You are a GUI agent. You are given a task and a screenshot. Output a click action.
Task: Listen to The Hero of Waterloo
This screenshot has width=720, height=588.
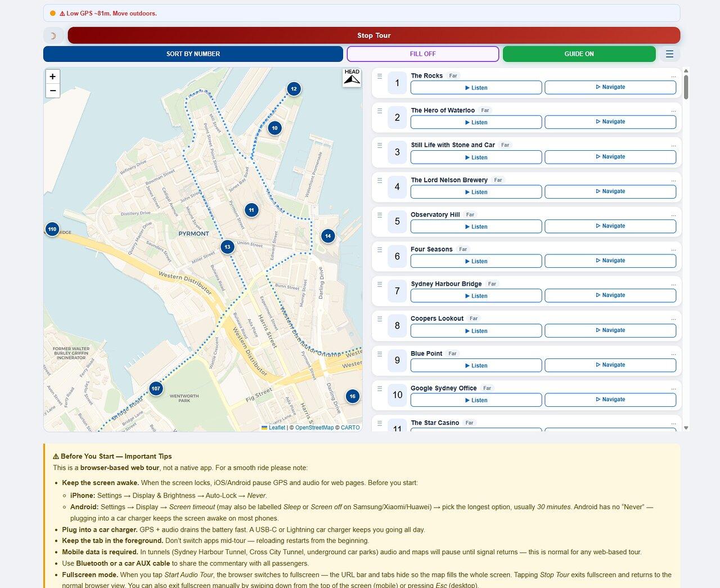(476, 122)
